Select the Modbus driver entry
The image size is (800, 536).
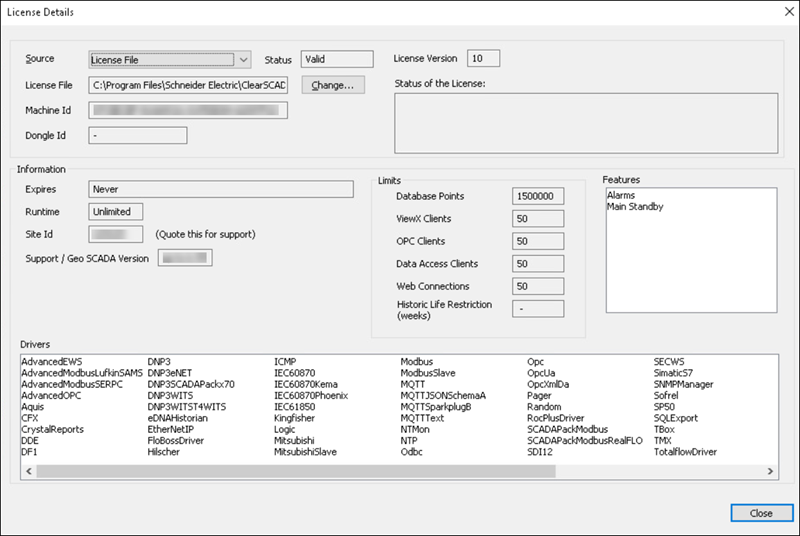(x=417, y=361)
